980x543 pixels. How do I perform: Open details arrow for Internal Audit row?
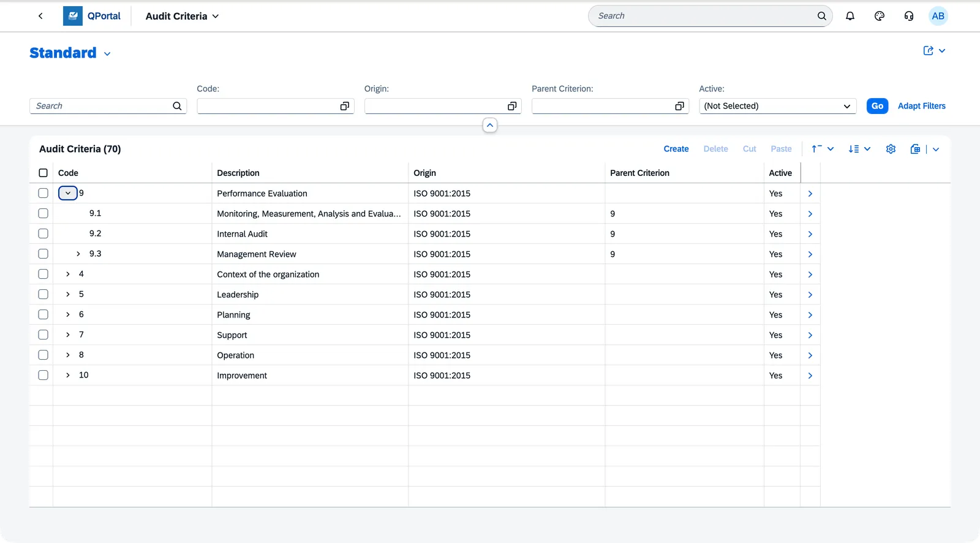pyautogui.click(x=810, y=234)
